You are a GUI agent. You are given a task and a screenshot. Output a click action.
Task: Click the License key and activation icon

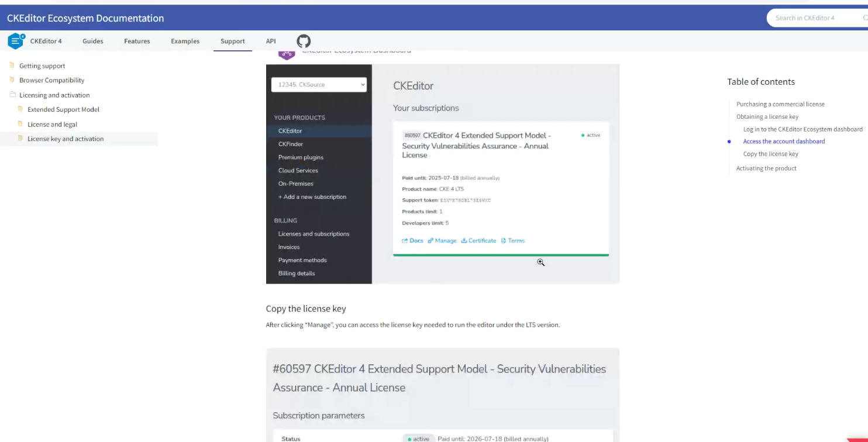pos(20,139)
